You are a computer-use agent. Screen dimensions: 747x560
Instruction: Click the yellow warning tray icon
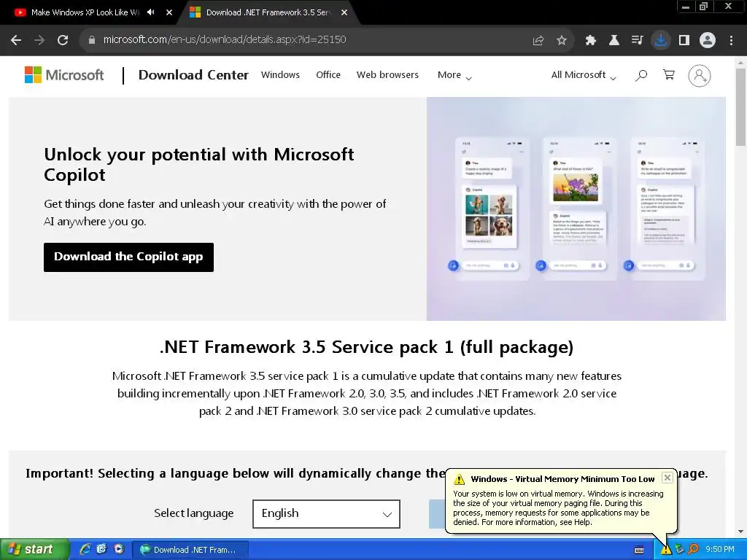pyautogui.click(x=665, y=550)
